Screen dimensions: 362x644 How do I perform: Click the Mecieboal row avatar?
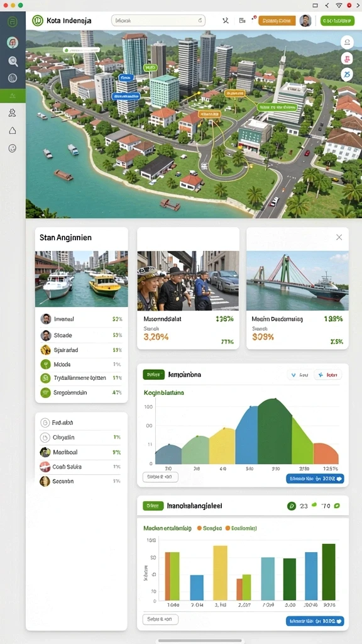click(45, 452)
